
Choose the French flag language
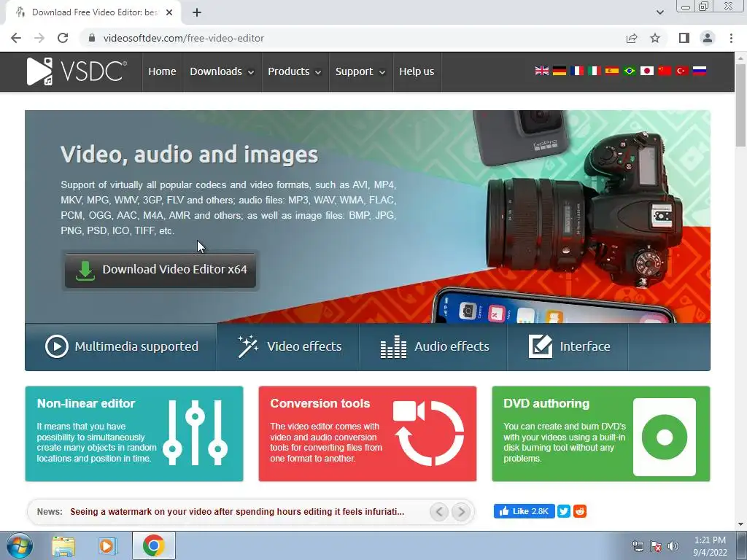(x=577, y=71)
